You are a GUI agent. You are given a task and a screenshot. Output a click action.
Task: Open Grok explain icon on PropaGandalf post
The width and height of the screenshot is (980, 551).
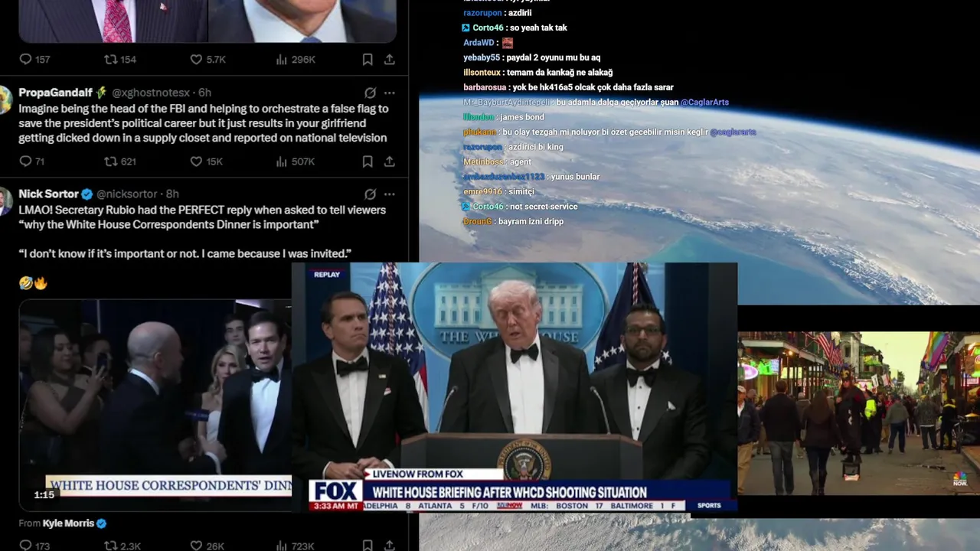[370, 93]
